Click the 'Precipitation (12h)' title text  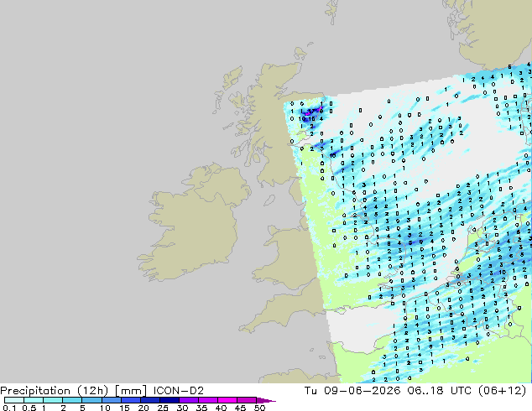pos(55,391)
